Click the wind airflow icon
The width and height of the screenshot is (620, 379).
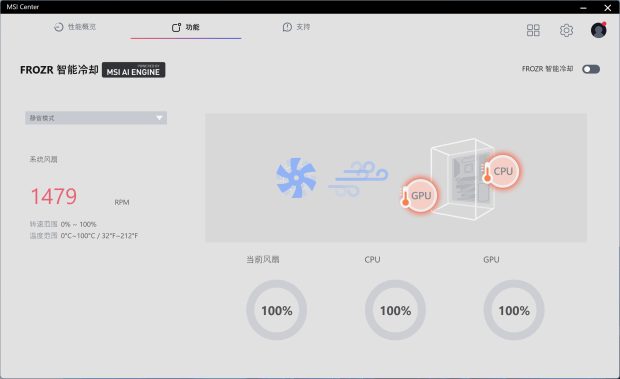tap(358, 178)
